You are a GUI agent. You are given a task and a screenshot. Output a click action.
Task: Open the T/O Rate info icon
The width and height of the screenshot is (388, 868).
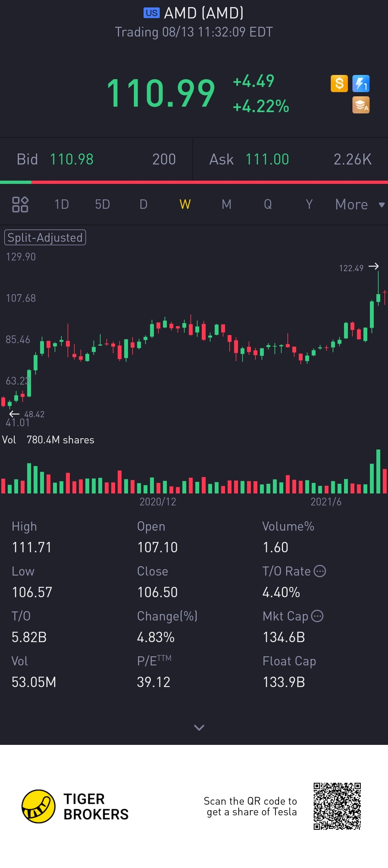[319, 571]
